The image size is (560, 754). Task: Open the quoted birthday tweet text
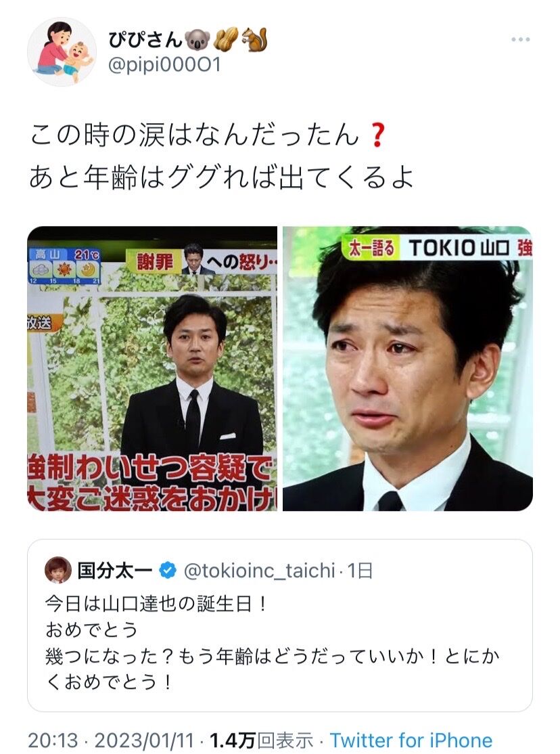[x=273, y=643]
